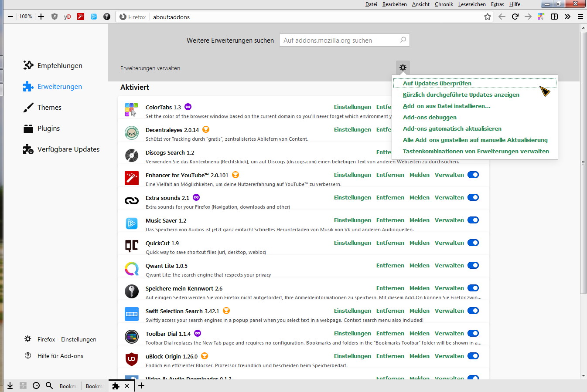Open the Themes section
Image resolution: width=587 pixels, height=392 pixels.
tap(42, 107)
